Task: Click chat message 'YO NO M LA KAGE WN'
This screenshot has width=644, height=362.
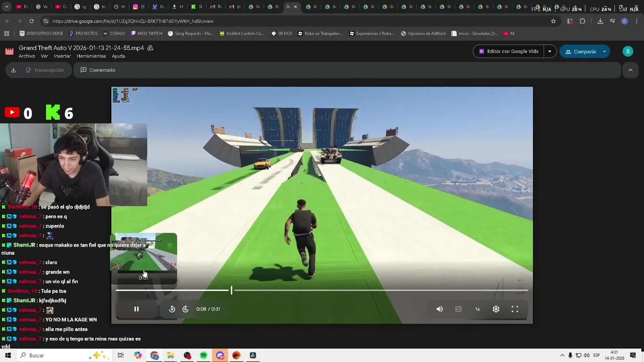Action: (x=71, y=320)
